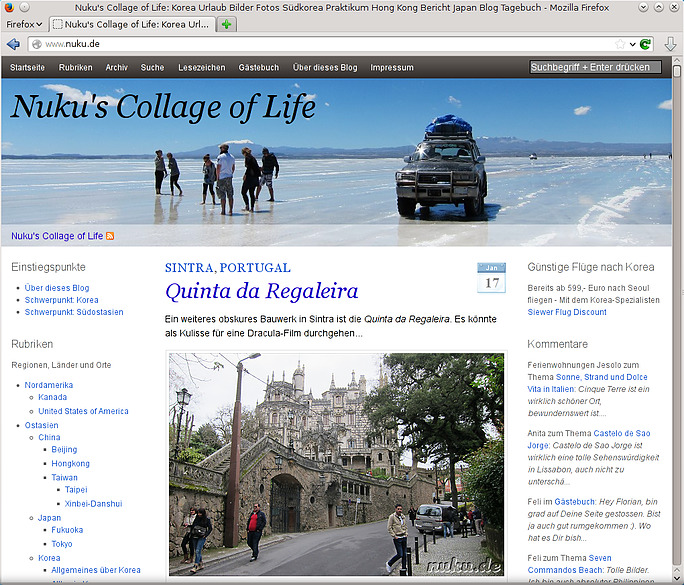The width and height of the screenshot is (684, 585).
Task: Click Günstige Flüge nach Korea heading
Action: 591,267
